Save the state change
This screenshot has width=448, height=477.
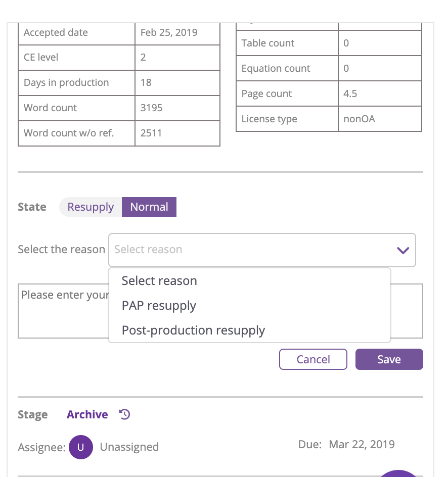(389, 359)
